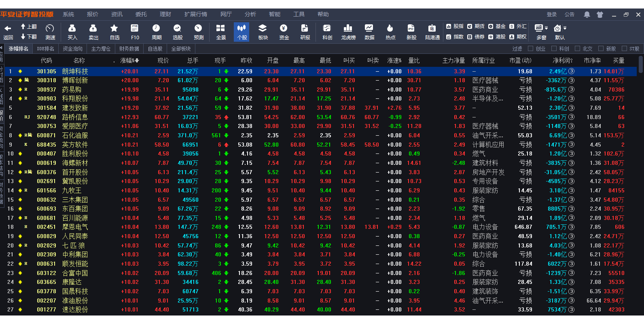Open the notification bell icon

(x=587, y=15)
